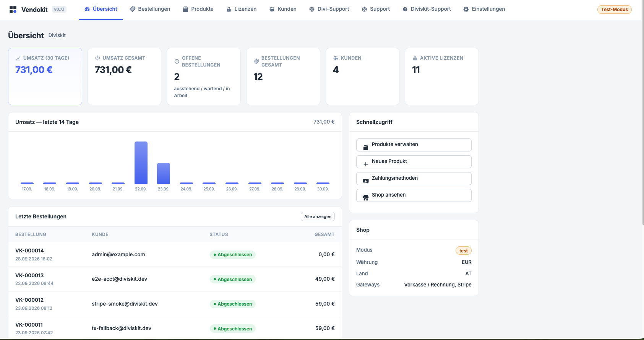Open the Support tab
644x340 pixels.
click(x=376, y=9)
